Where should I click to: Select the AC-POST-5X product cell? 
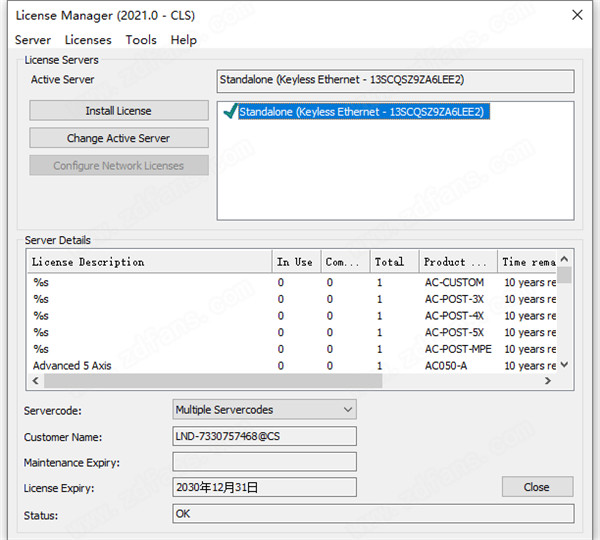click(x=454, y=332)
